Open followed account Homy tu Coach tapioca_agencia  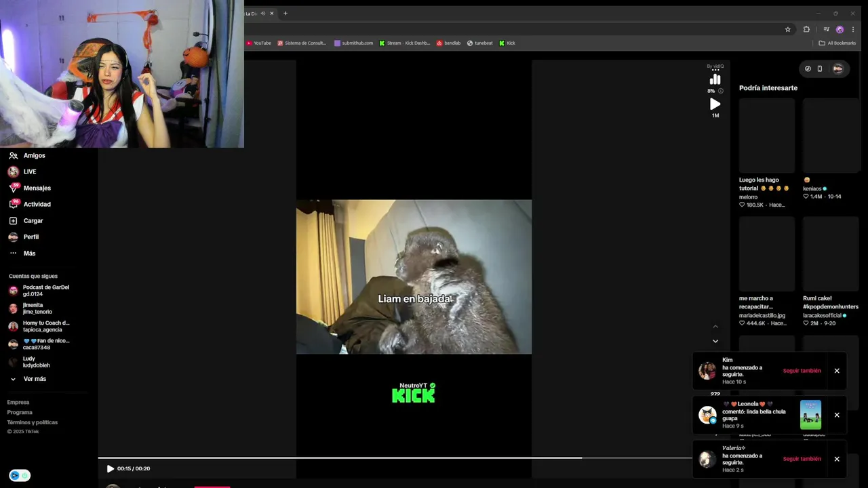[x=39, y=326]
